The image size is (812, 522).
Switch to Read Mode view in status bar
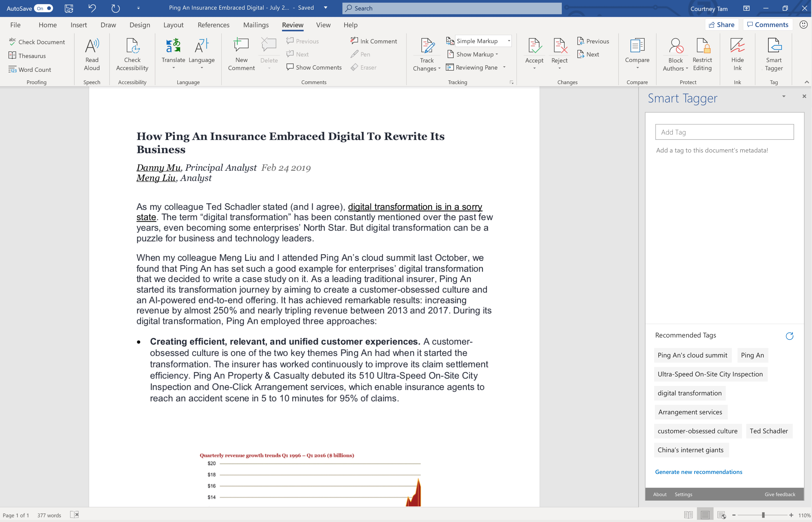[x=688, y=515]
